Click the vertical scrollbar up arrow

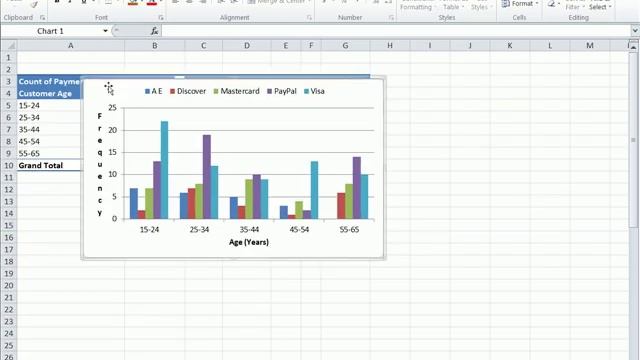(633, 47)
